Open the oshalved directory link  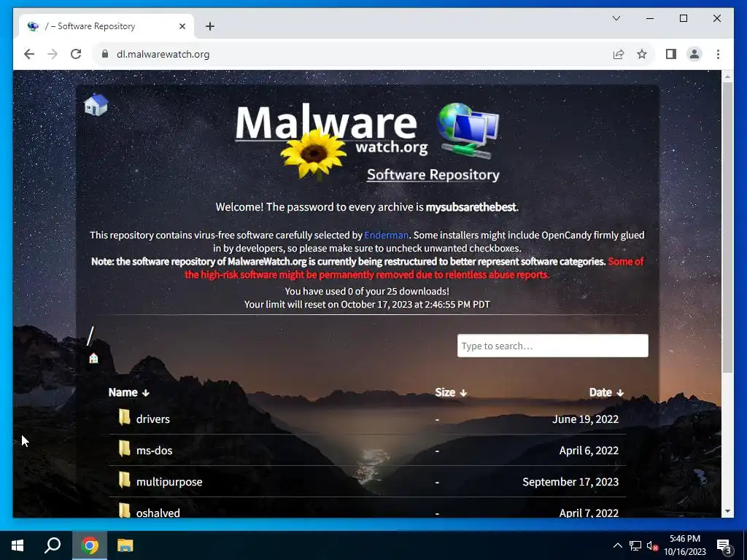158,513
